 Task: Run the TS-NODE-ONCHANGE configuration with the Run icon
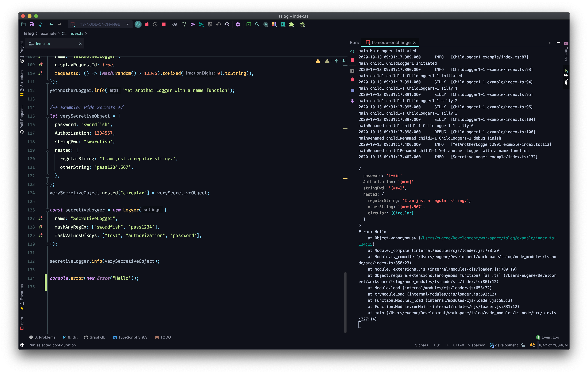(138, 24)
